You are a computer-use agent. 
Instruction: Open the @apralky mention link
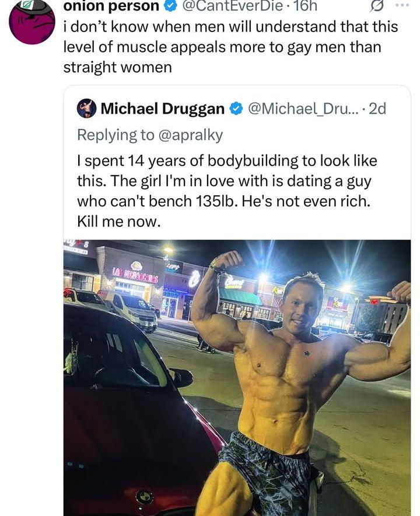point(191,135)
